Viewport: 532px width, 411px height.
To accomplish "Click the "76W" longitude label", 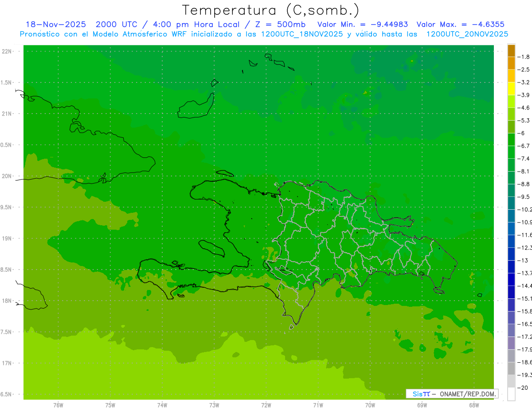I will click(58, 405).
